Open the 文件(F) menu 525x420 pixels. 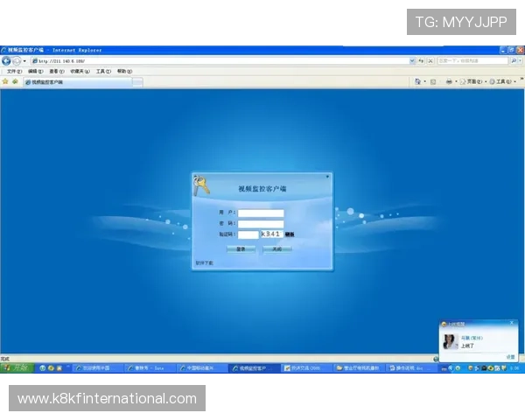(x=13, y=71)
